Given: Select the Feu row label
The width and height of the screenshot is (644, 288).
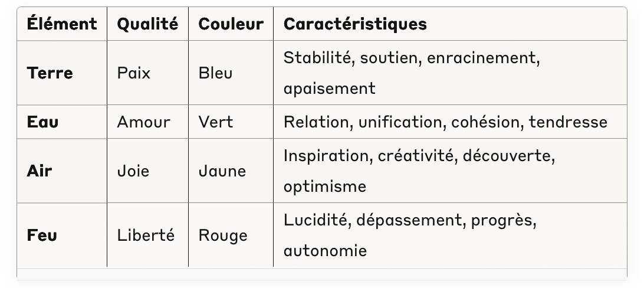Looking at the screenshot, I should (x=41, y=235).
